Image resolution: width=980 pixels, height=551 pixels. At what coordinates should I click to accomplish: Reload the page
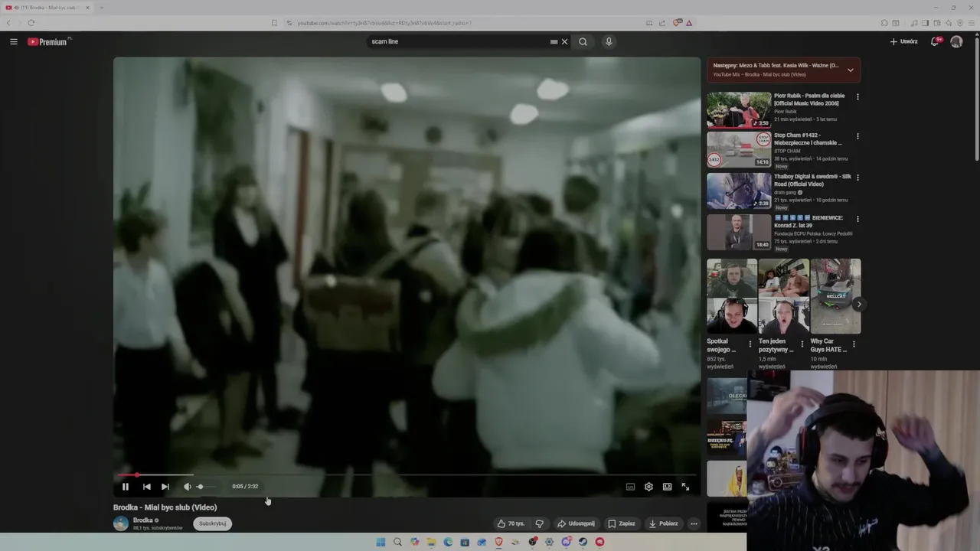[x=31, y=23]
